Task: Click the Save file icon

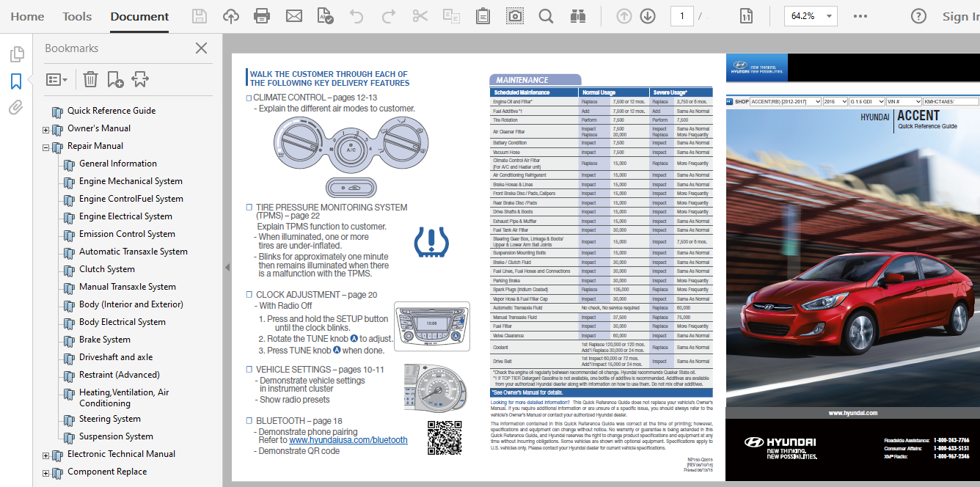Action: (x=199, y=16)
